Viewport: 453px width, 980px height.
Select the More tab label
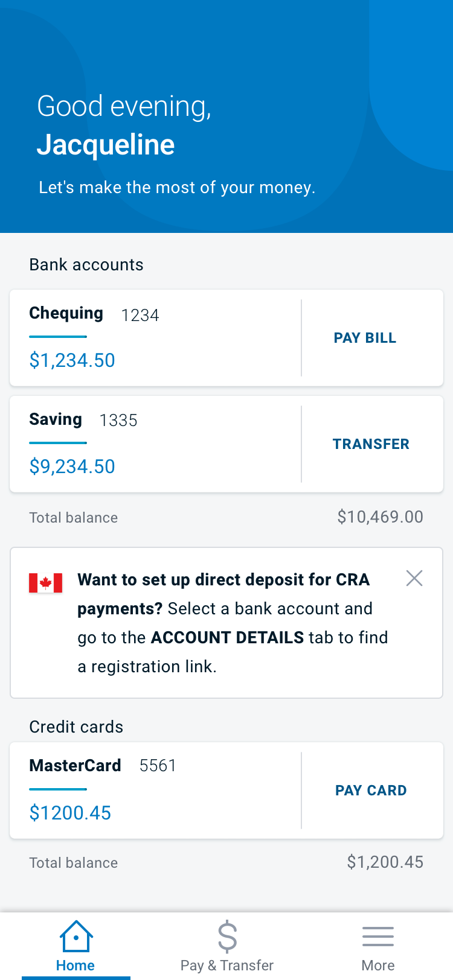378,966
